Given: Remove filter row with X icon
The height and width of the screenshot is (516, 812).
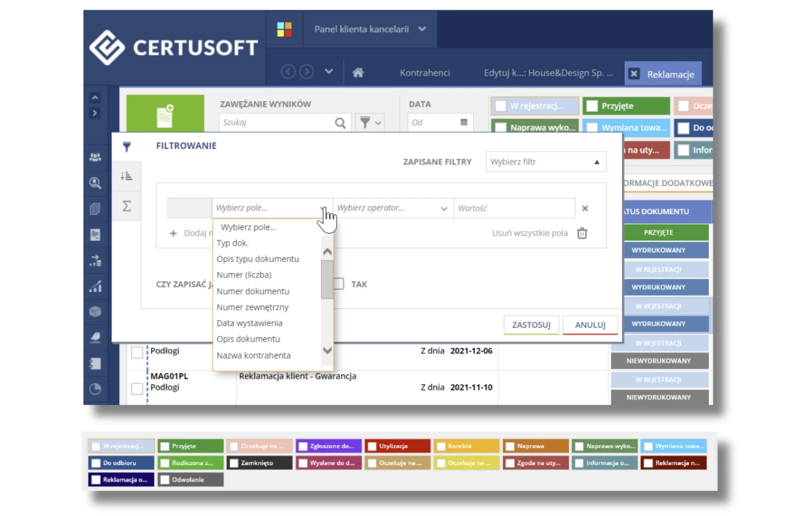Looking at the screenshot, I should point(585,208).
